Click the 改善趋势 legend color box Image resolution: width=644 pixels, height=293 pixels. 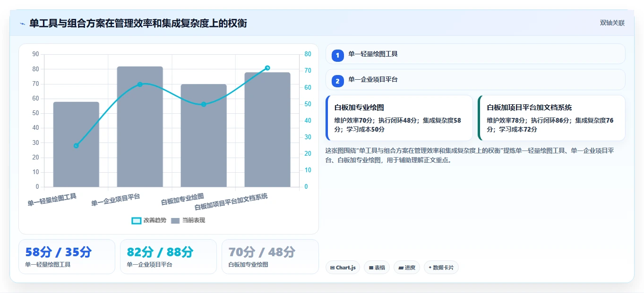coord(136,221)
